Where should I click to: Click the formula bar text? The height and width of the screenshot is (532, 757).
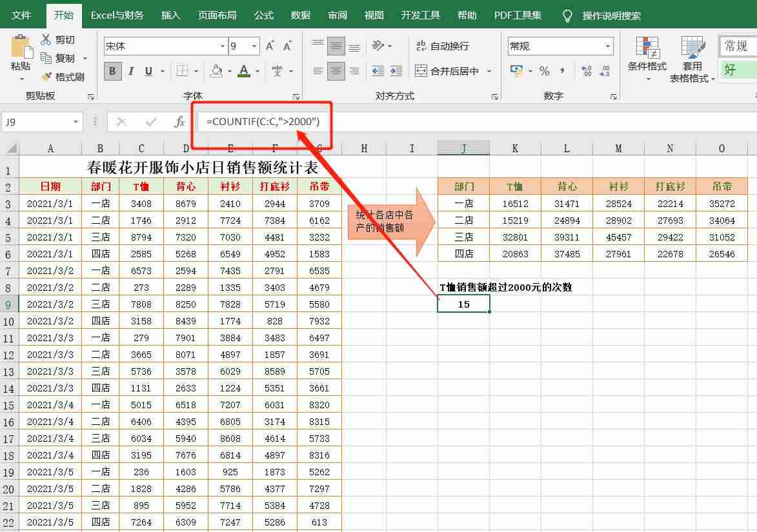263,121
